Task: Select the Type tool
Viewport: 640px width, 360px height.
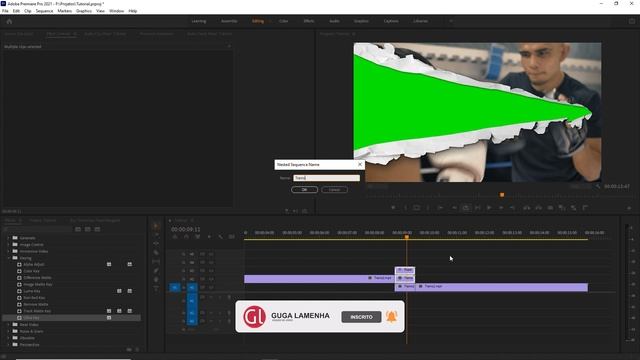Action: coord(156,289)
